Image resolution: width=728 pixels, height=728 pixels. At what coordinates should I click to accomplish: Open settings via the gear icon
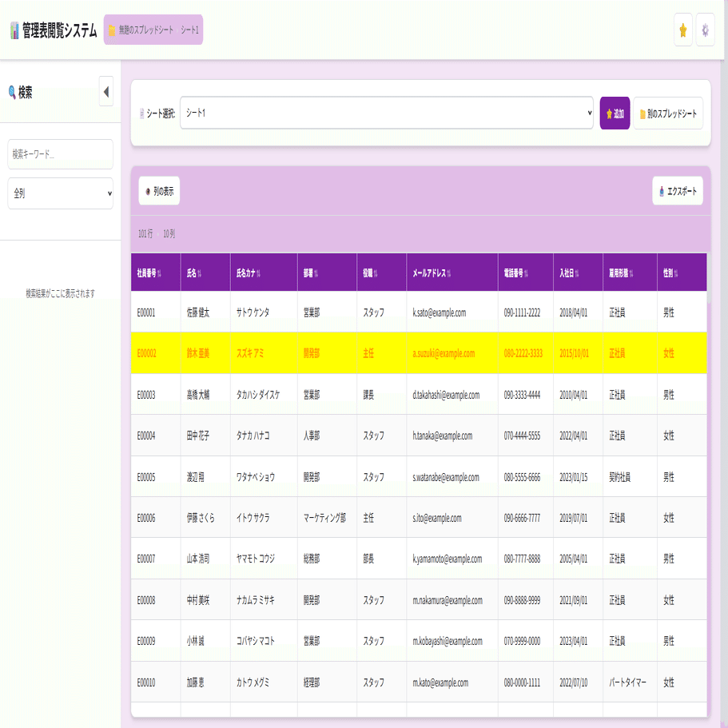tap(705, 30)
